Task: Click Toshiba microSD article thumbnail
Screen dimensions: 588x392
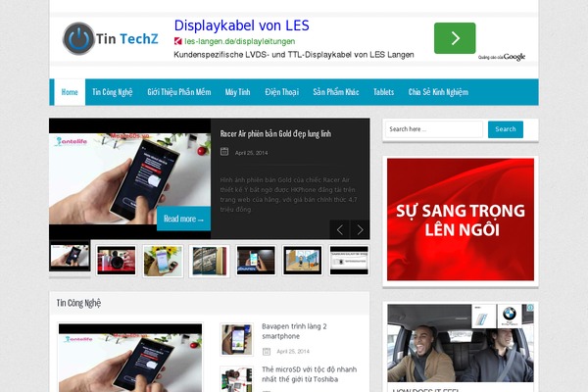Action: 236,379
